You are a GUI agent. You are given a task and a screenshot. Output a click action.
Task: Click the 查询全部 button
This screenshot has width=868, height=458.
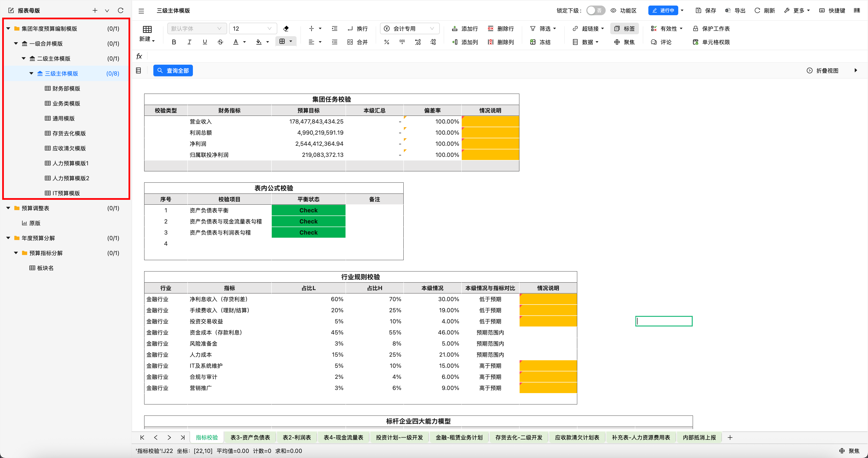pyautogui.click(x=173, y=70)
